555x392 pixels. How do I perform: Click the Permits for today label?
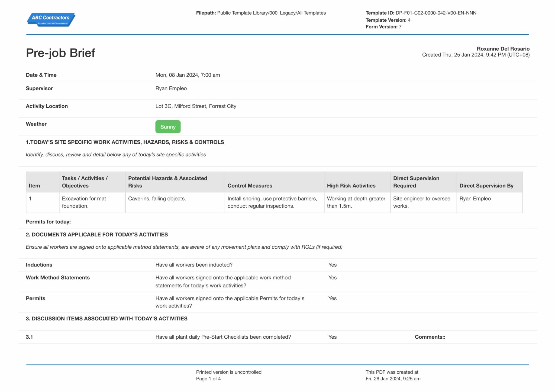[48, 222]
